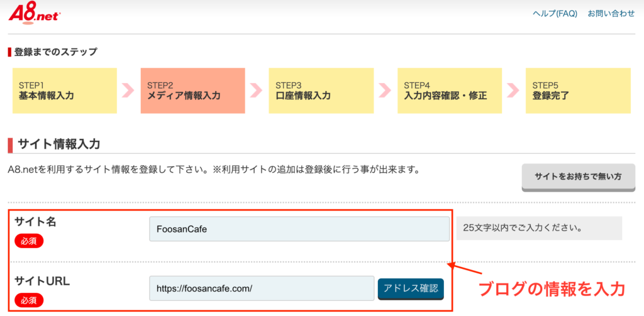The width and height of the screenshot is (644, 316).
Task: Open the ヘルプ(FAQ) link
Action: [x=554, y=14]
